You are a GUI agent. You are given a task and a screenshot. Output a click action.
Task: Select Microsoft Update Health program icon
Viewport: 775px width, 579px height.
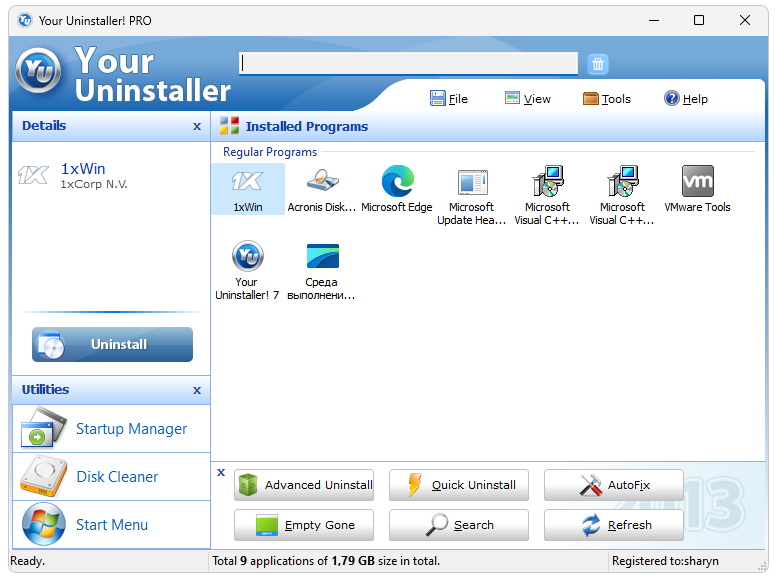472,195
